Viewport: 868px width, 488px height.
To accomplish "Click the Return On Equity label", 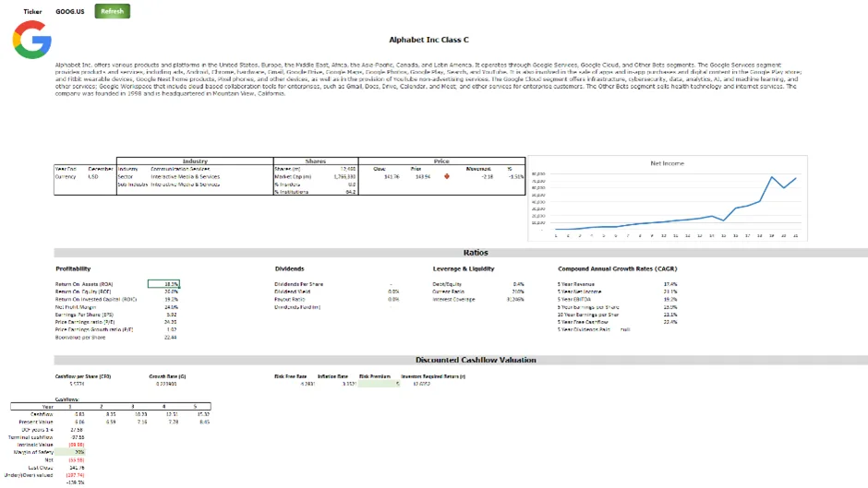I will coord(83,292).
